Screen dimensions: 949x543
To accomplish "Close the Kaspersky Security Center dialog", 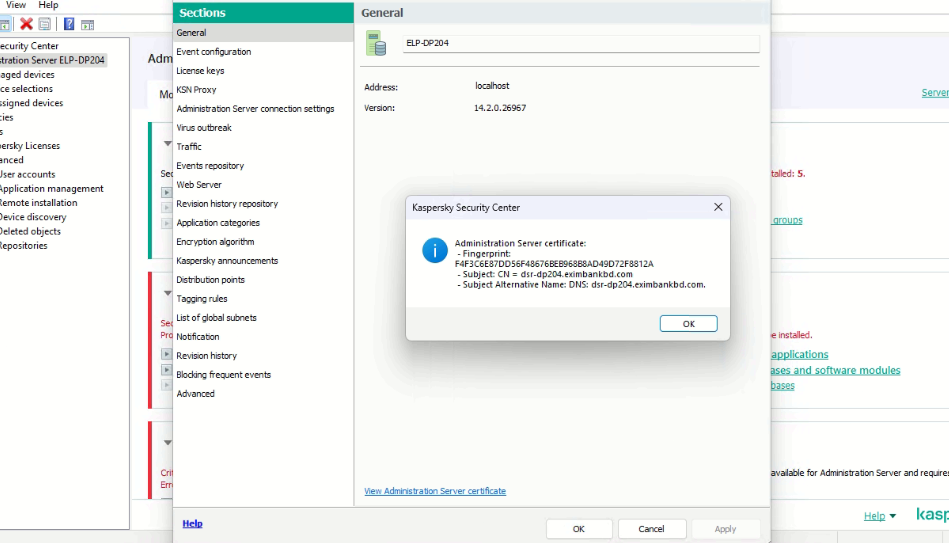I will point(718,207).
